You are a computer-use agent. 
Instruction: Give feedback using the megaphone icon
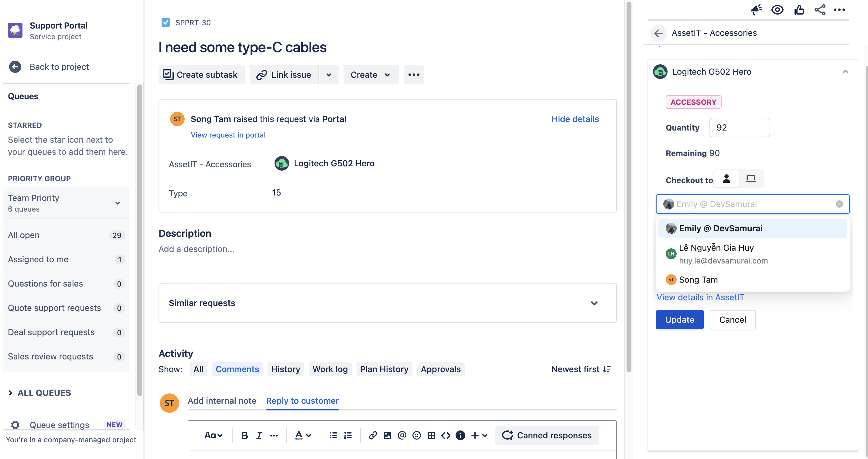point(756,9)
